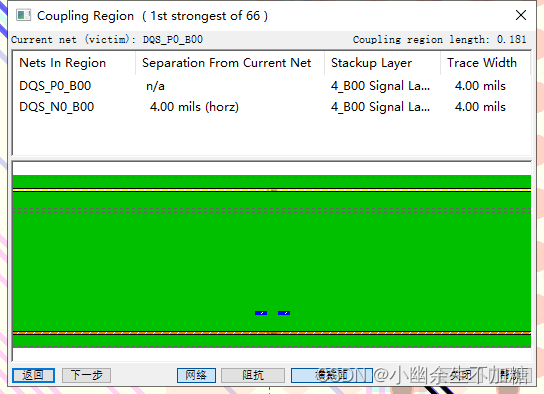Image resolution: width=544 pixels, height=394 pixels.
Task: Show the 横截面 cross-section view
Action: pyautogui.click(x=332, y=375)
